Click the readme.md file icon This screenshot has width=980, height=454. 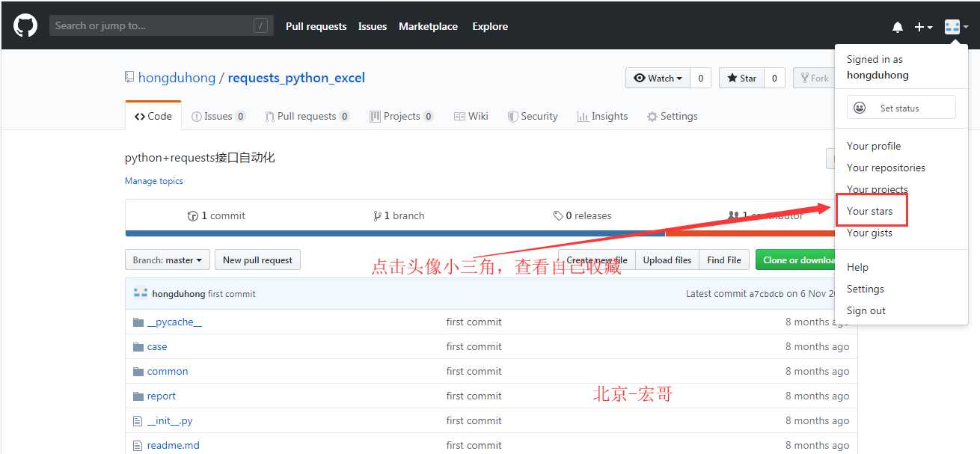coord(138,445)
